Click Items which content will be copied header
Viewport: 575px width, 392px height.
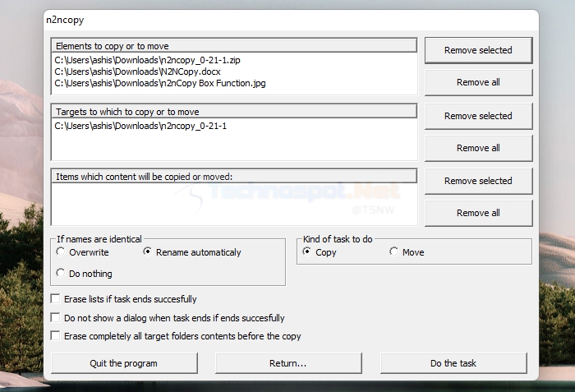(x=234, y=177)
